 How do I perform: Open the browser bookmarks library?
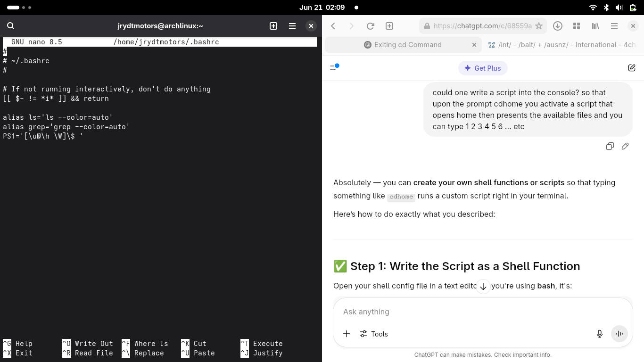[x=595, y=26]
